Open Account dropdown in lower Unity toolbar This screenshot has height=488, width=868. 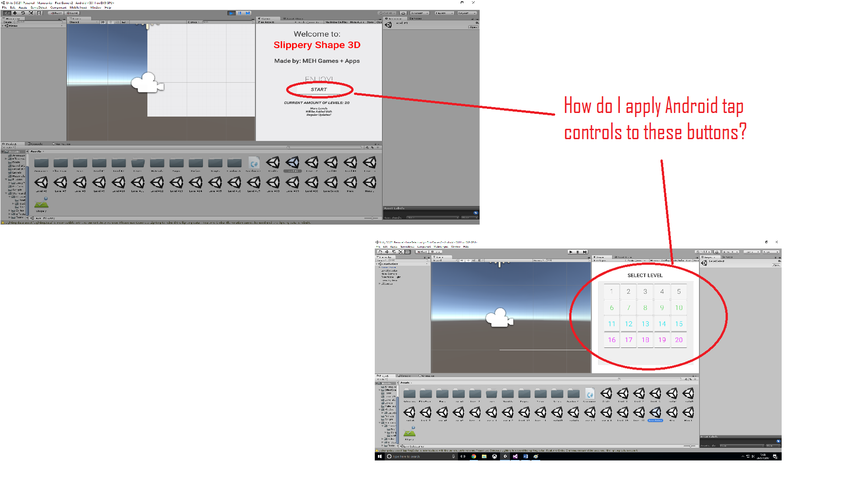(x=730, y=252)
